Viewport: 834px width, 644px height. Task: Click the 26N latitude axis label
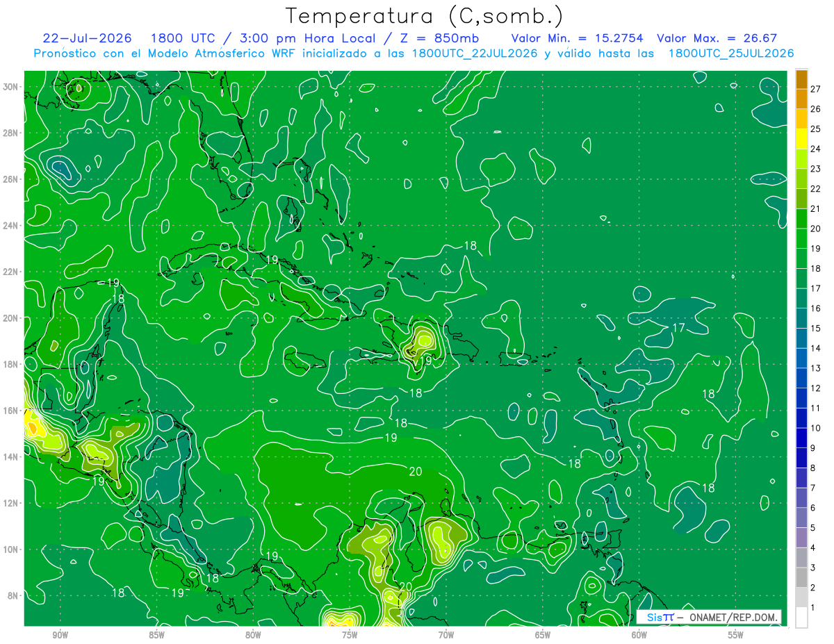[11, 179]
